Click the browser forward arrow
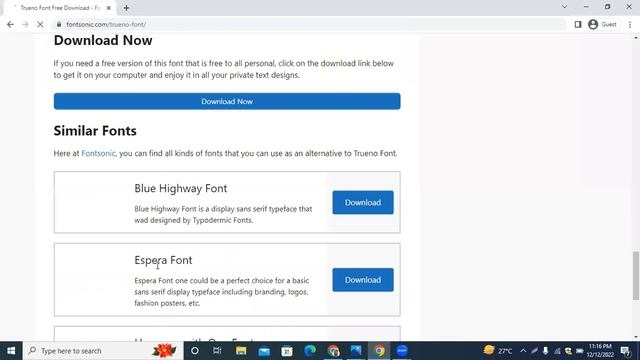 [25, 24]
